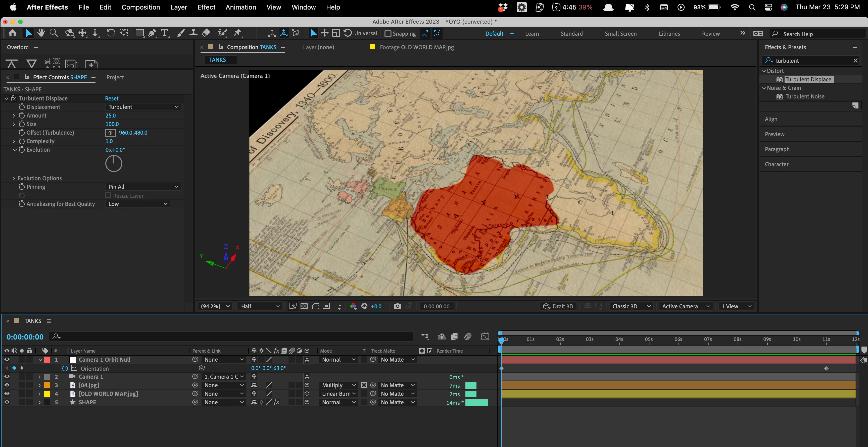
Task: Click the Take Snapshot camera icon
Action: [397, 306]
